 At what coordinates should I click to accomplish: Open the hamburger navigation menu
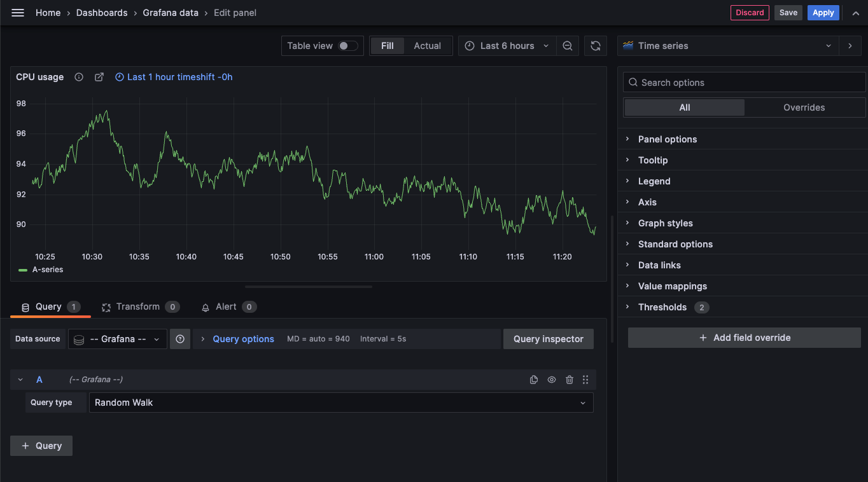click(18, 13)
